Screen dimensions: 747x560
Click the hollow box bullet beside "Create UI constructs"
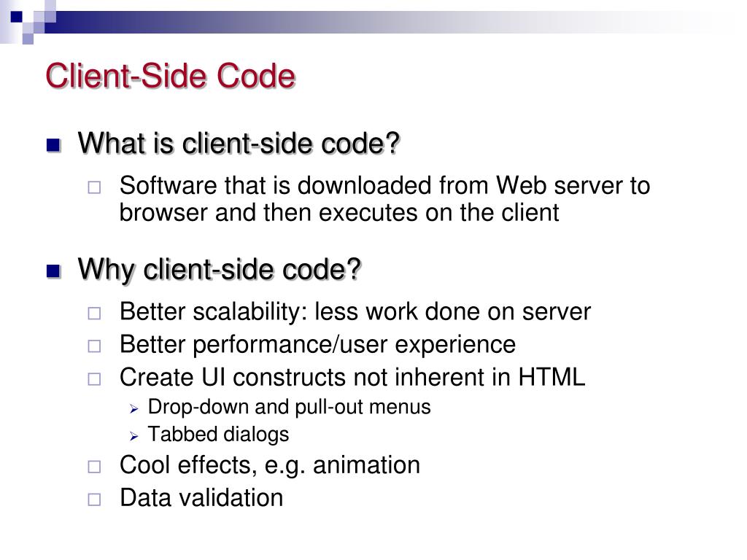click(x=94, y=379)
